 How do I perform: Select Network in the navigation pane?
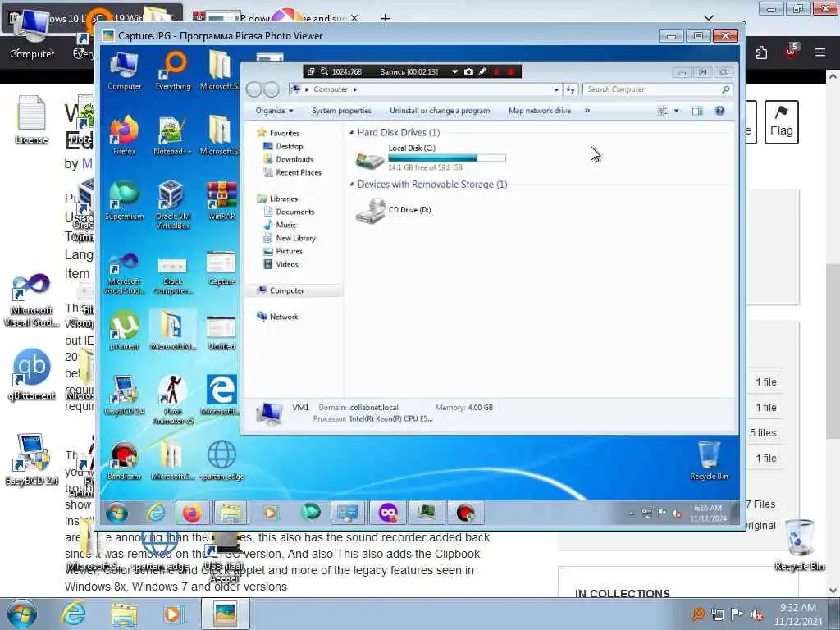(284, 317)
